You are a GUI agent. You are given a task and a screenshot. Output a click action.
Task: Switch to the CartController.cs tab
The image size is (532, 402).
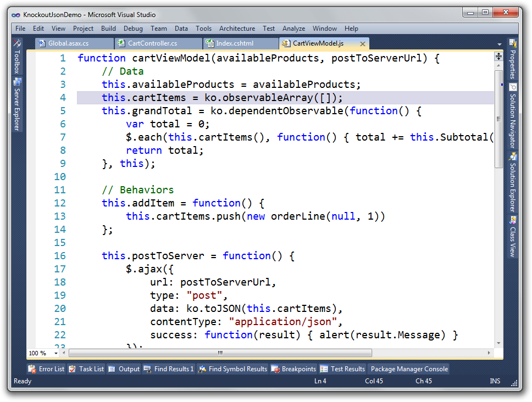pos(158,43)
